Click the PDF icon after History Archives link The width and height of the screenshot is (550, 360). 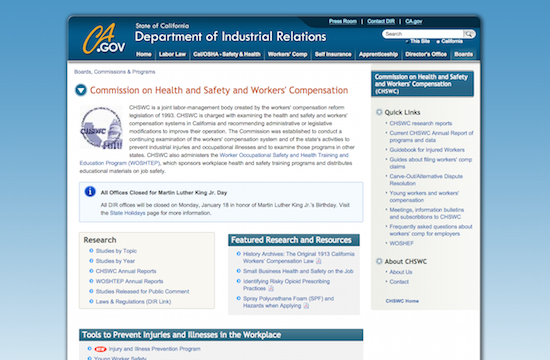(x=318, y=261)
